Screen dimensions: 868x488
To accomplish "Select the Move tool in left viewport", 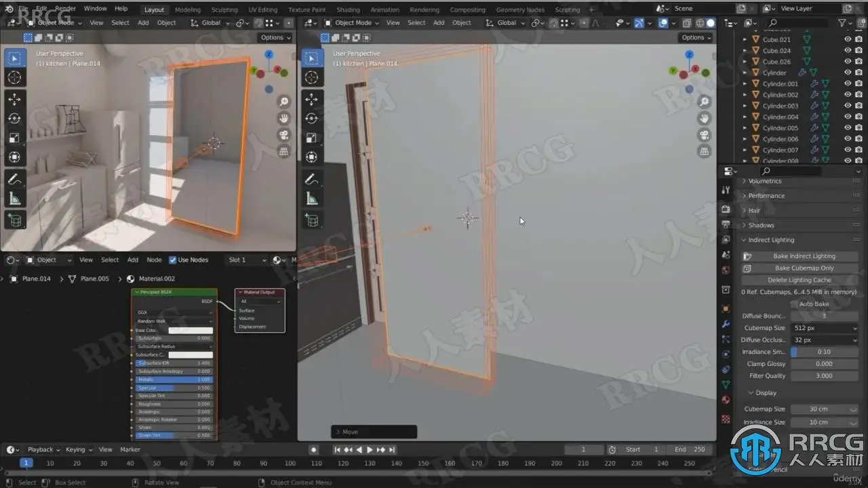I will click(14, 100).
